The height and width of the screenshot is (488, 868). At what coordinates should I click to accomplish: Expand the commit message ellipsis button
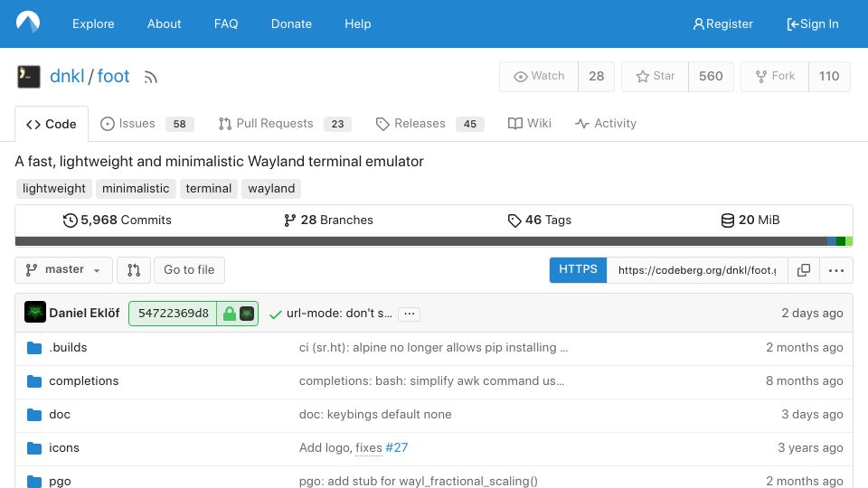[409, 314]
